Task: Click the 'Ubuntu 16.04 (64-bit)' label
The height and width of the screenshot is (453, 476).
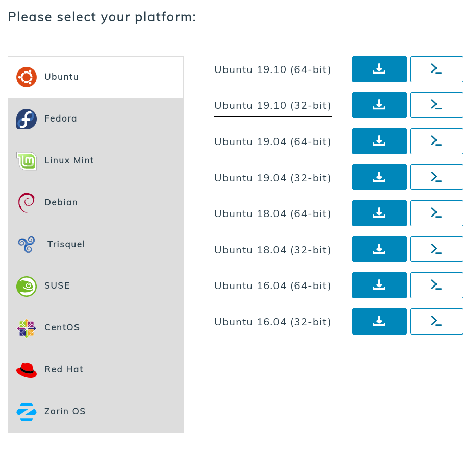Action: pos(272,286)
